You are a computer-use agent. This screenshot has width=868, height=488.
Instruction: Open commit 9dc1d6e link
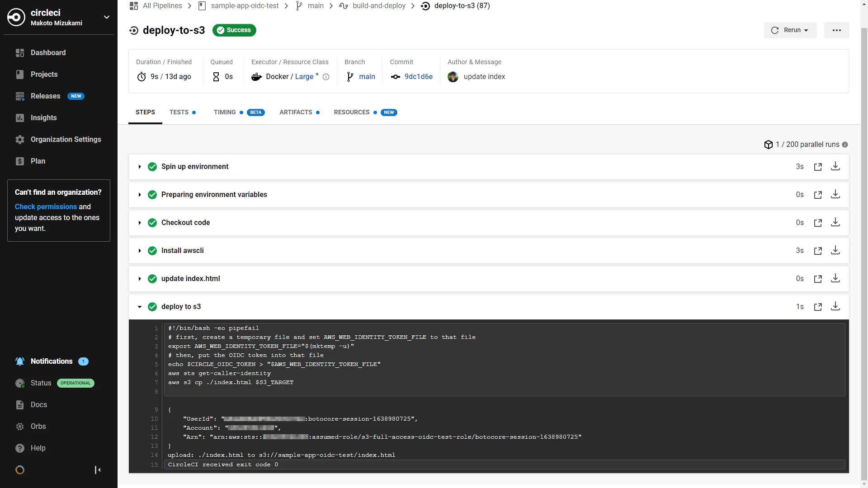pyautogui.click(x=418, y=77)
